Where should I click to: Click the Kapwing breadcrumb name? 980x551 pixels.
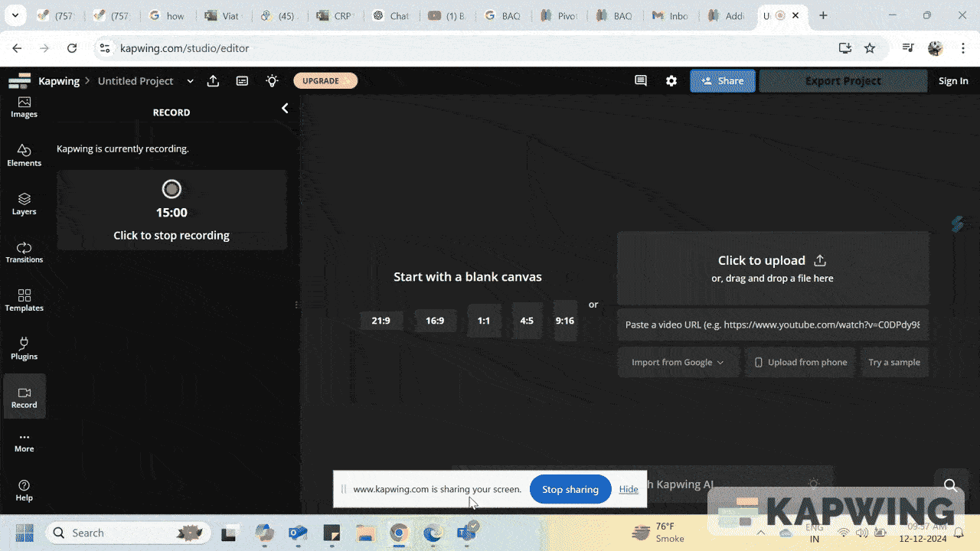point(59,80)
